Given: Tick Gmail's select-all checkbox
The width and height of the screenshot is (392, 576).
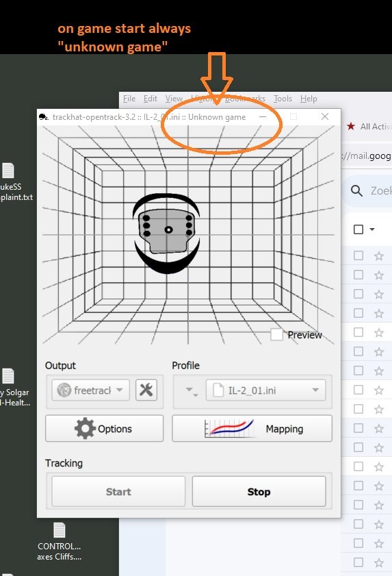Looking at the screenshot, I should [358, 229].
